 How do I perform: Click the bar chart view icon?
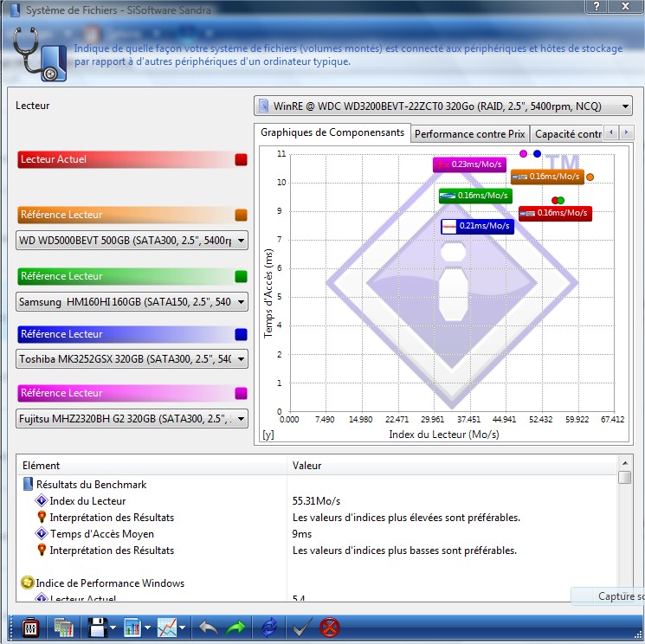132,628
